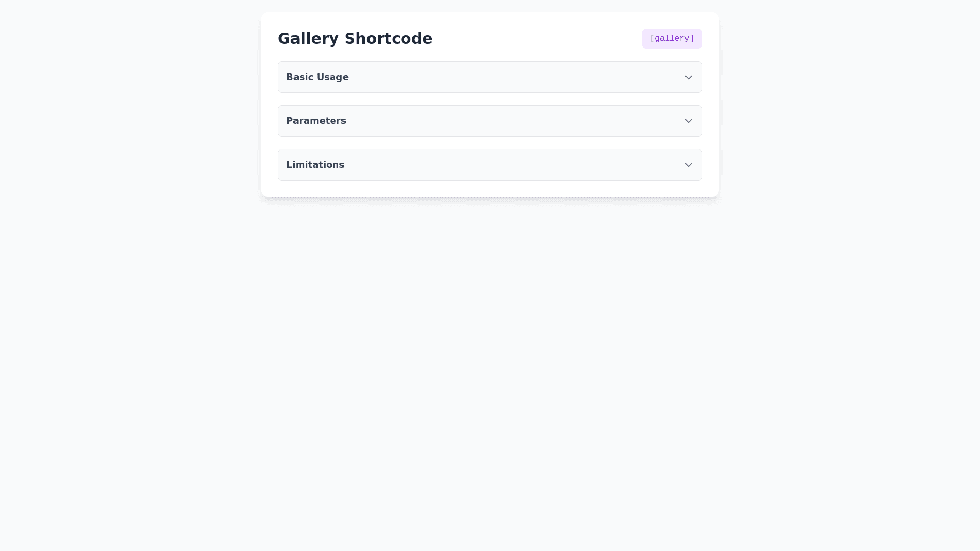Click the chevron icon beside Basic Usage
The width and height of the screenshot is (980, 551).
tap(688, 78)
